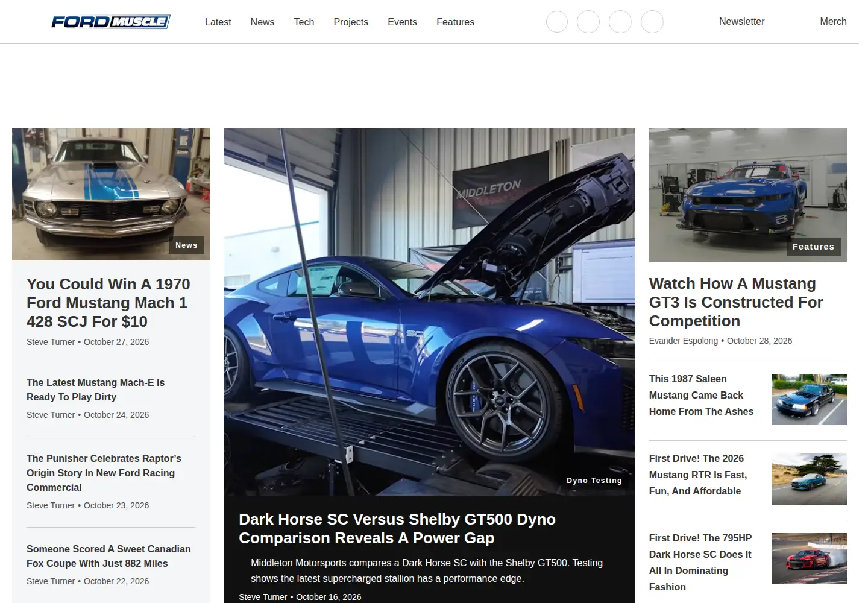Open the blue Dark Horse dyno photo
The height and width of the screenshot is (603, 868).
(429, 312)
